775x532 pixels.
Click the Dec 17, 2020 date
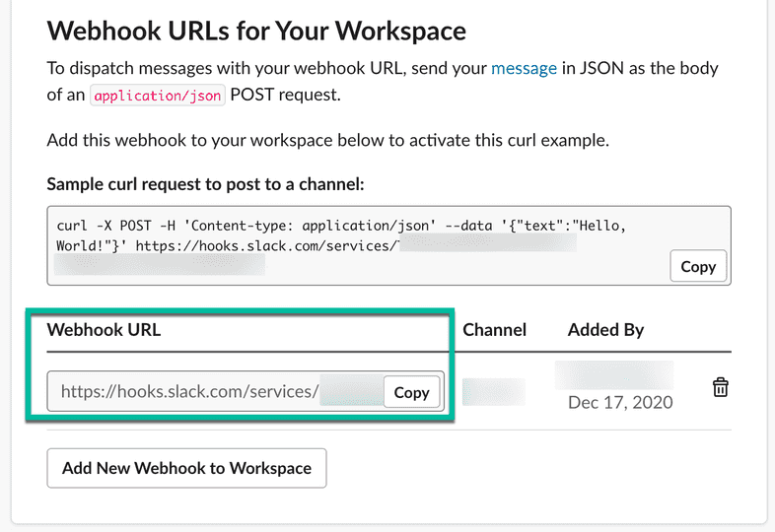620,402
